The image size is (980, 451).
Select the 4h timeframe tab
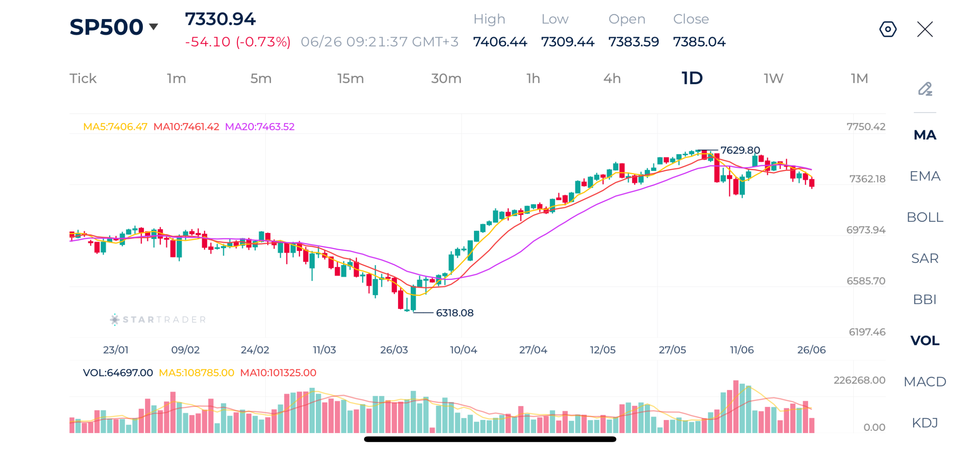pos(612,79)
